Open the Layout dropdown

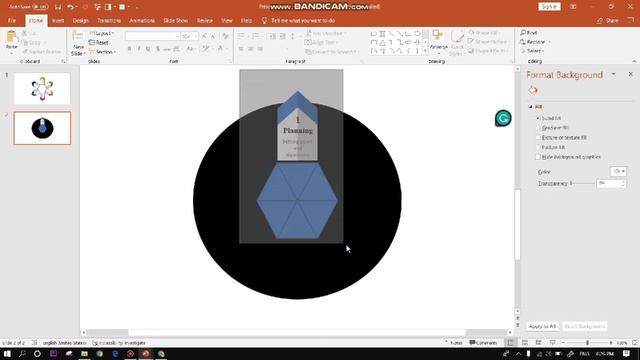pyautogui.click(x=102, y=33)
